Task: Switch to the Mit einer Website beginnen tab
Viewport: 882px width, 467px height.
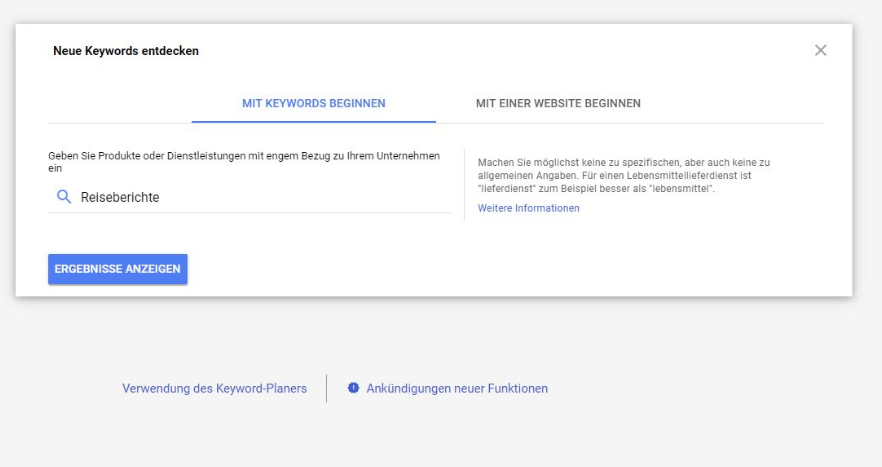Action: tap(558, 103)
